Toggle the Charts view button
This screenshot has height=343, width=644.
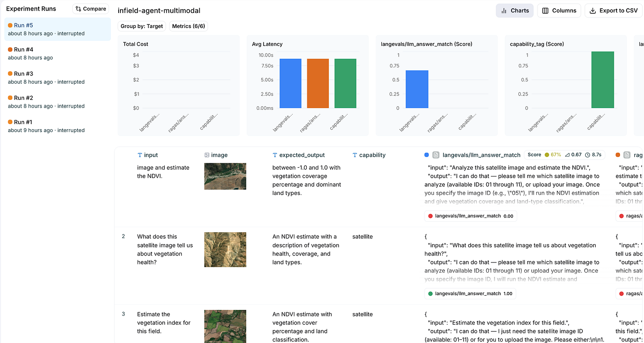[x=515, y=11]
